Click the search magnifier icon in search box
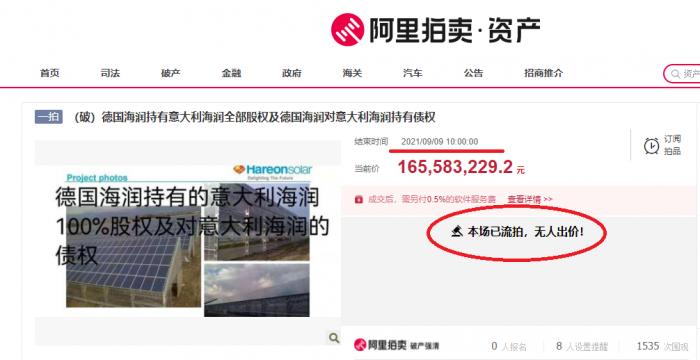This screenshot has height=360, width=700. pos(675,74)
